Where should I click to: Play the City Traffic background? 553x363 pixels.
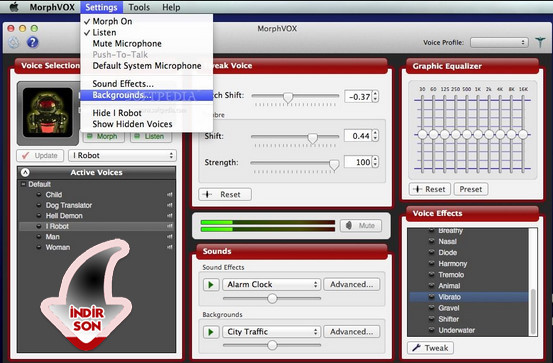[x=211, y=332]
